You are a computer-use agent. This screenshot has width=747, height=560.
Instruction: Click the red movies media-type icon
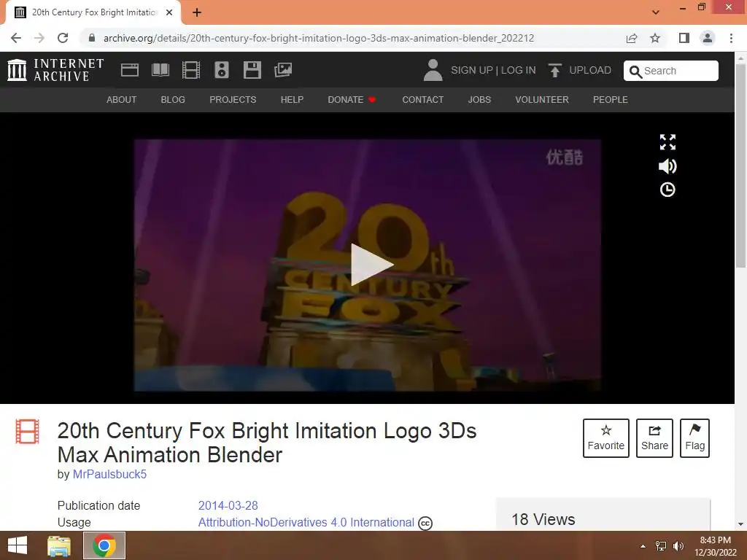point(27,431)
